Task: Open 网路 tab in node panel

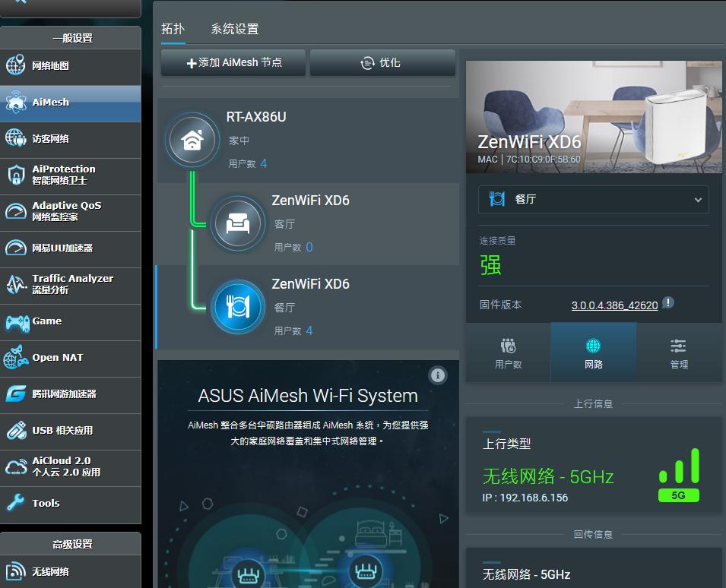Action: tap(593, 352)
